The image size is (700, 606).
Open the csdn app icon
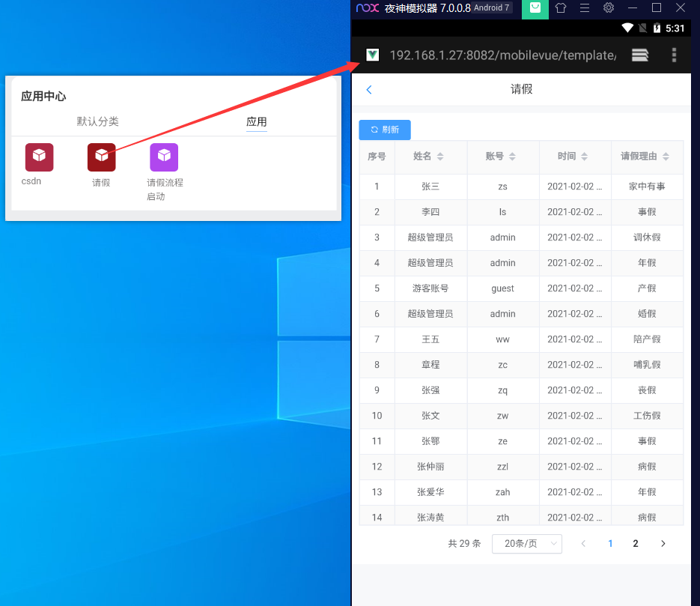click(39, 157)
